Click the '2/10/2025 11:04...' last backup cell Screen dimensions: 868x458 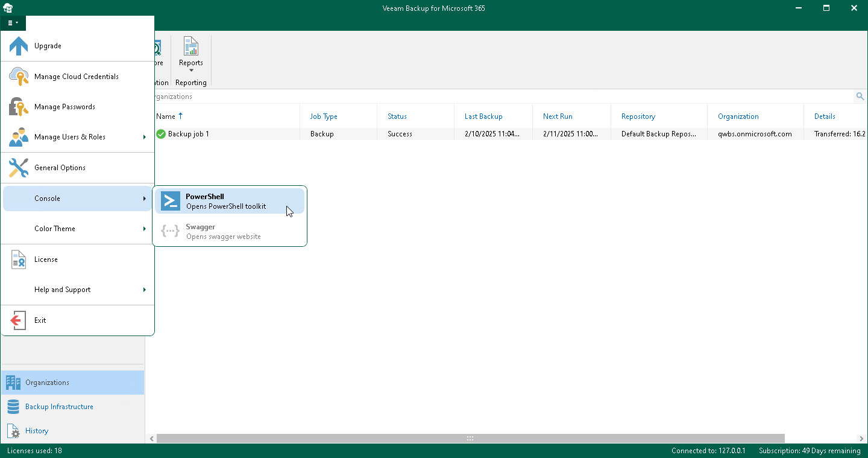click(x=492, y=134)
